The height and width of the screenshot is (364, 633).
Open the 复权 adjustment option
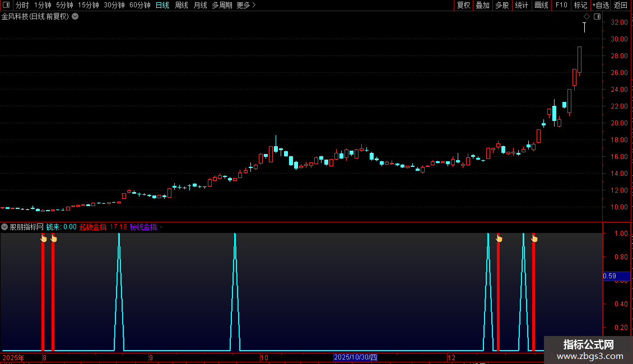point(463,5)
